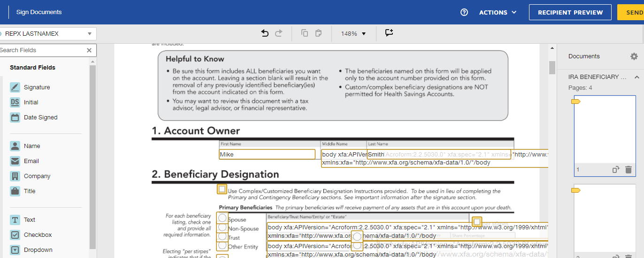Click the Pages: 4 label

pos(580,88)
